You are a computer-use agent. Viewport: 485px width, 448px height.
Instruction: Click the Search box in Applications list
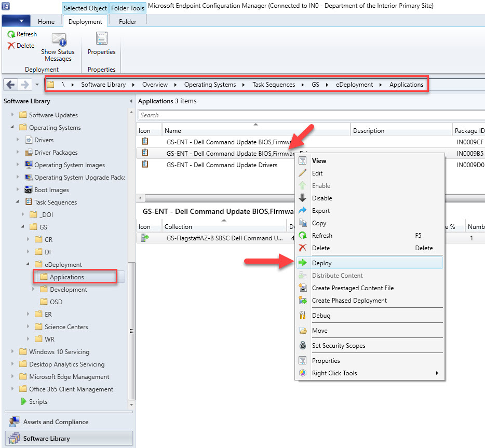pos(311,115)
